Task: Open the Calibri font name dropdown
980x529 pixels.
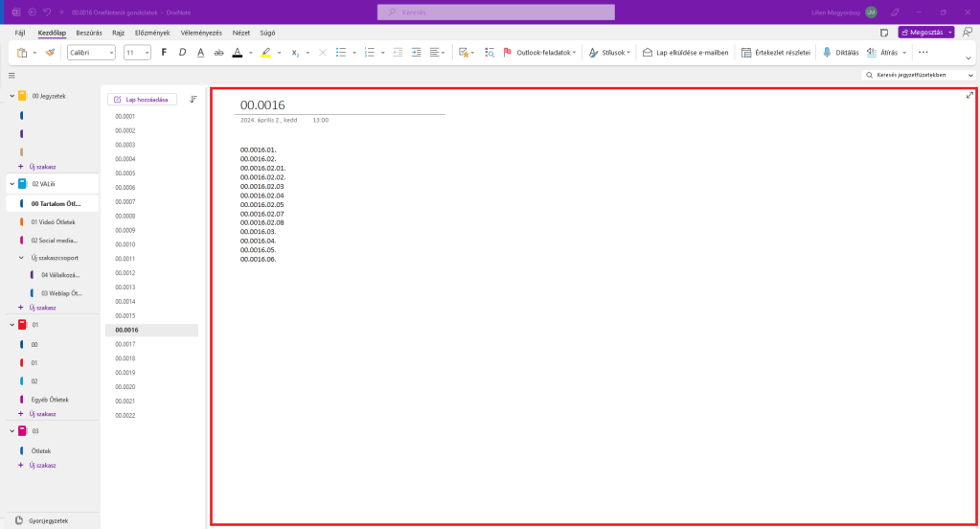Action: click(x=91, y=53)
